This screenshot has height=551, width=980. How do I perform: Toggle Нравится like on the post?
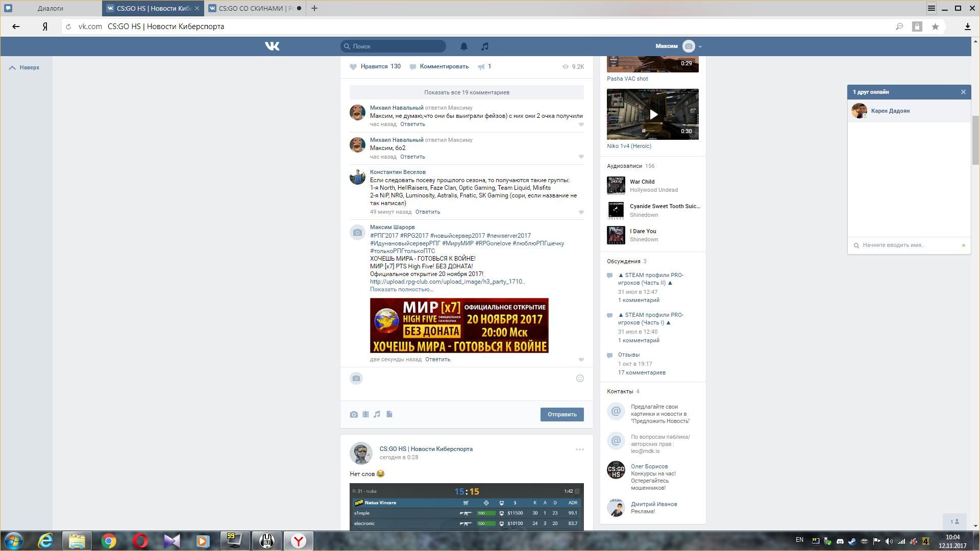point(375,66)
